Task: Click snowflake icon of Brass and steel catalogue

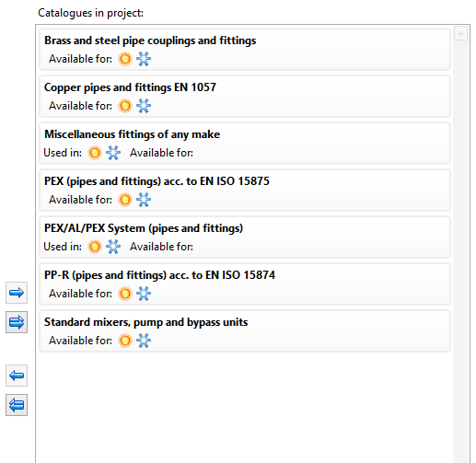Action: pyautogui.click(x=144, y=59)
